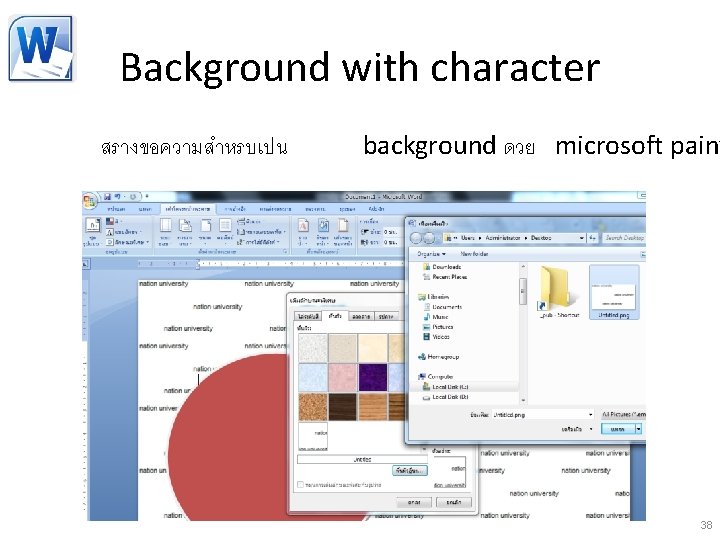Select the Picture tab in Fill Effects
Viewport: 720px width, 540px height.
386,316
